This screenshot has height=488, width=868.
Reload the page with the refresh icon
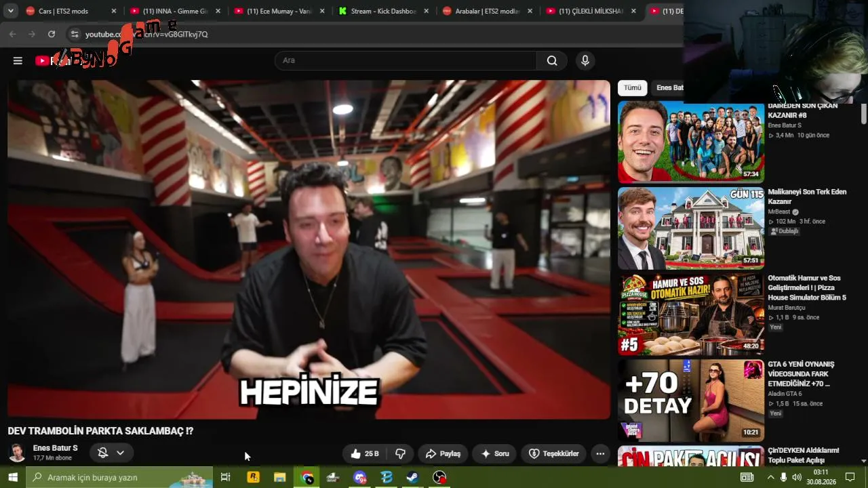52,34
